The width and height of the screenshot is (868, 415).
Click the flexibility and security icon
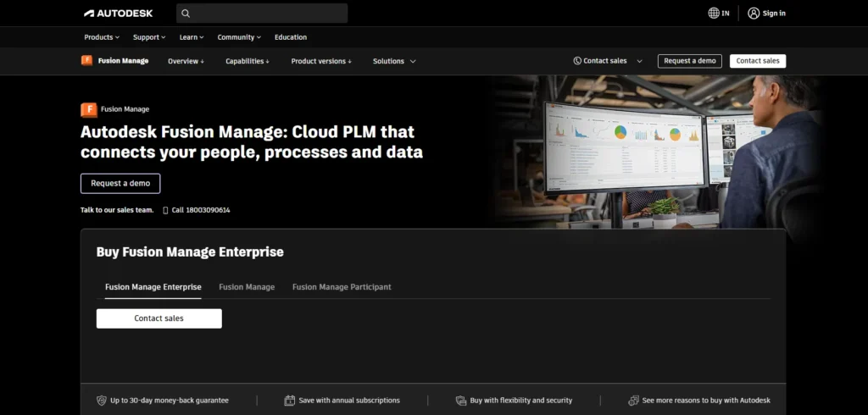pyautogui.click(x=460, y=400)
